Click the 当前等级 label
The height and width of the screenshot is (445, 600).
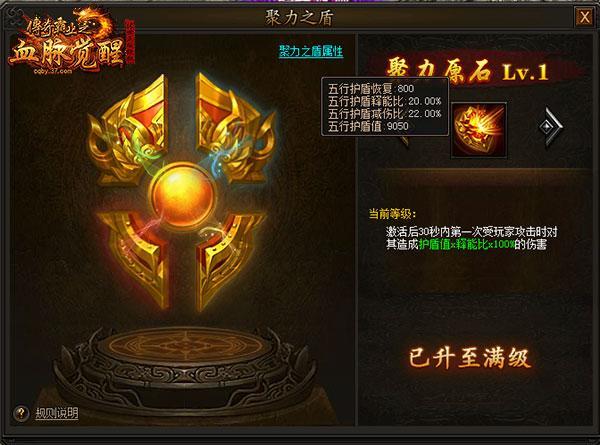coord(391,214)
